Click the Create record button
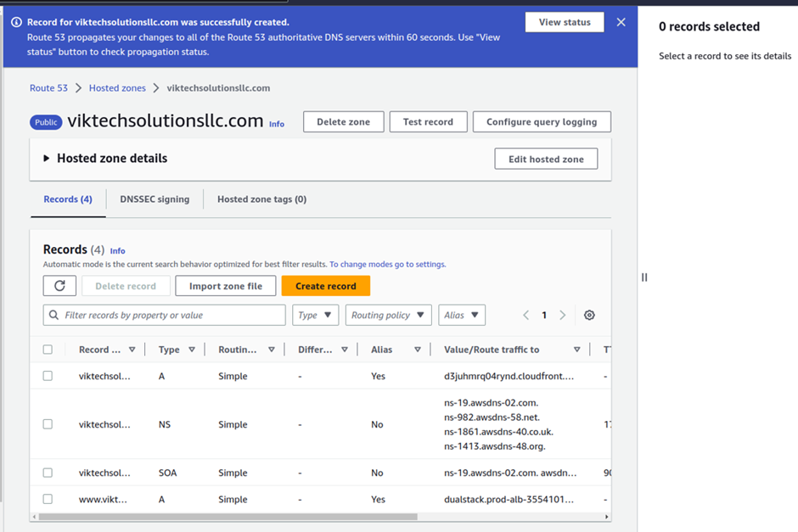Viewport: 798px width, 532px height. [x=326, y=286]
